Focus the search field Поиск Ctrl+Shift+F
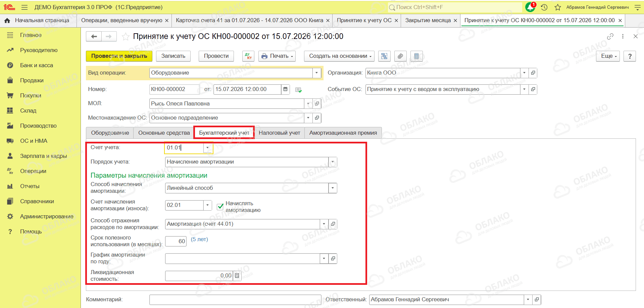 click(x=455, y=7)
